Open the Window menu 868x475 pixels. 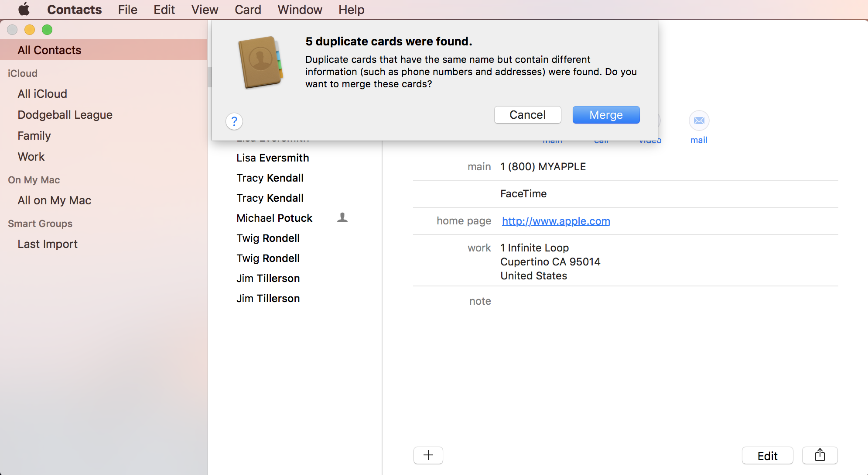click(x=299, y=9)
